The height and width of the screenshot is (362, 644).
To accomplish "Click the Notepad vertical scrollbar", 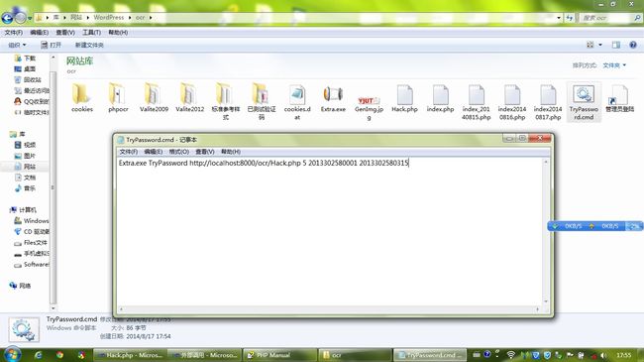I will point(546,232).
